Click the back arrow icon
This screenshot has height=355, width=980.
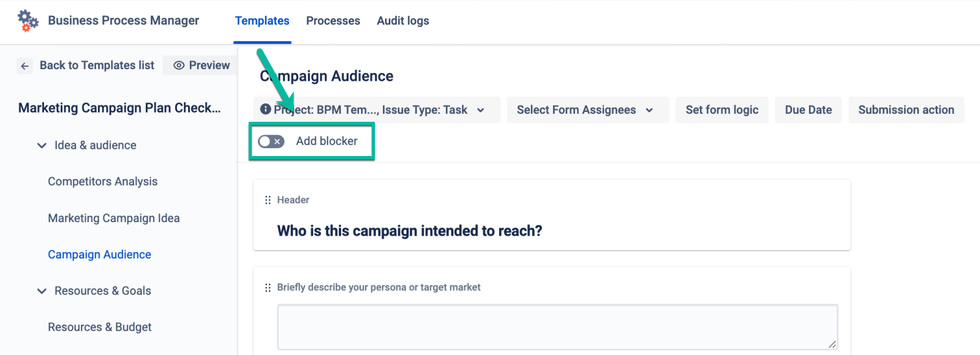(x=24, y=66)
